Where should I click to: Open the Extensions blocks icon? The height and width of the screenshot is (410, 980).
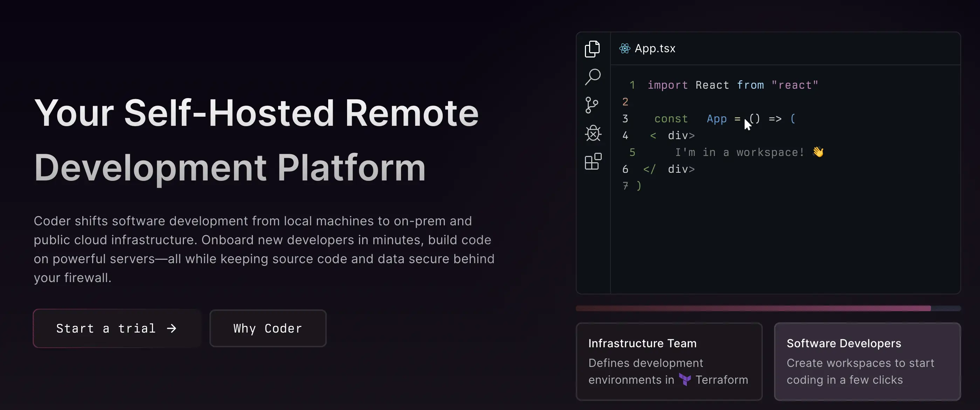[x=593, y=162]
